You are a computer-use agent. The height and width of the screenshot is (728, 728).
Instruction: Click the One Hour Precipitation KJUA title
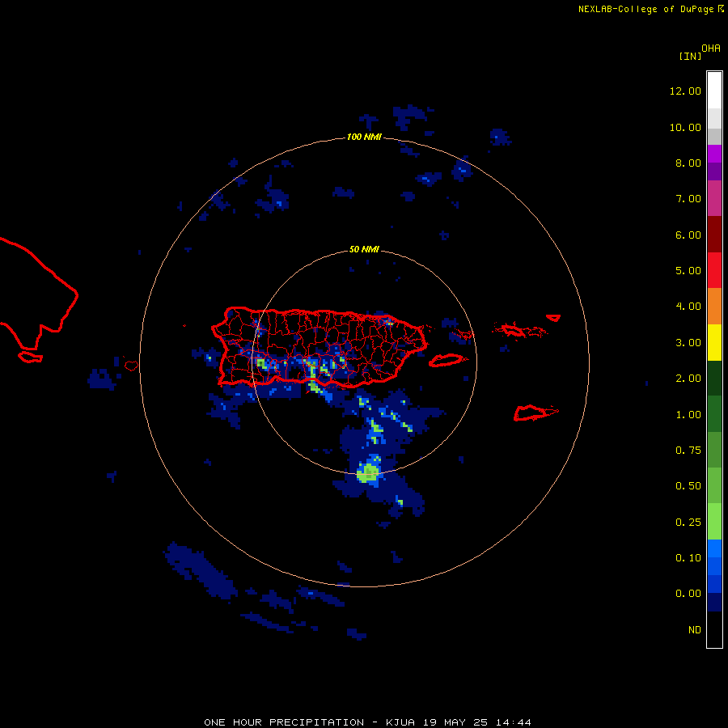[367, 722]
